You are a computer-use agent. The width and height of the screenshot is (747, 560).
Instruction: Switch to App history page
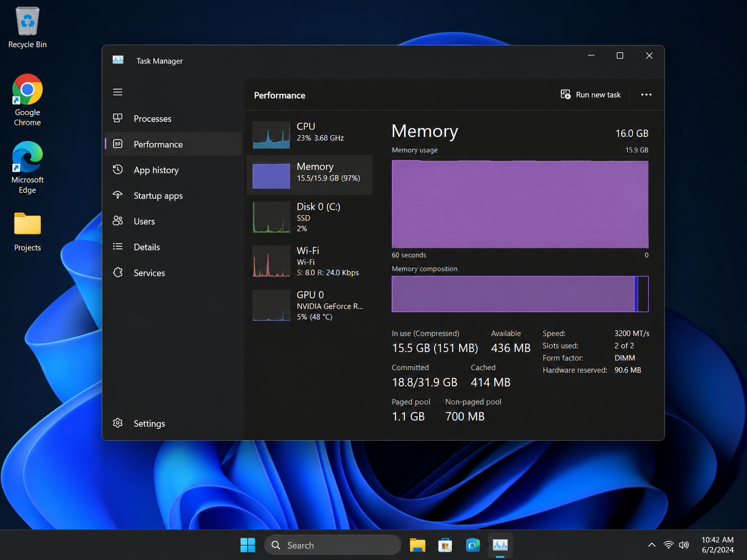(x=173, y=170)
